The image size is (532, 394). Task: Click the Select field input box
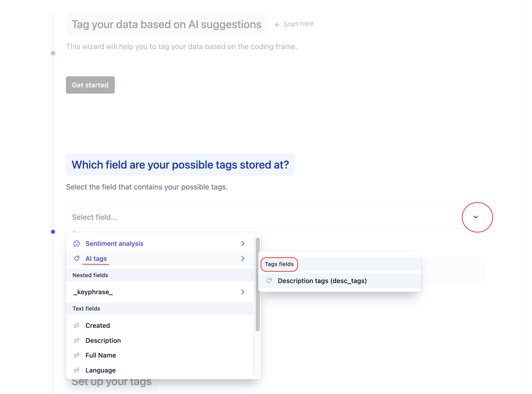point(259,217)
